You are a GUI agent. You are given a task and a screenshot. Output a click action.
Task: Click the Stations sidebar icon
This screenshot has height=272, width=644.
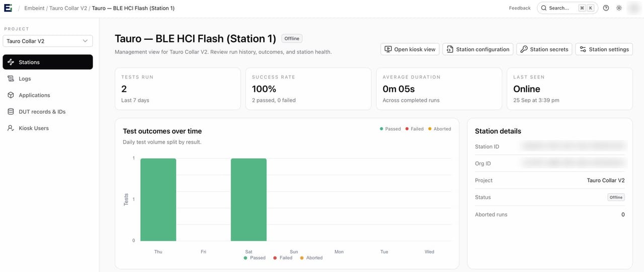(11, 62)
